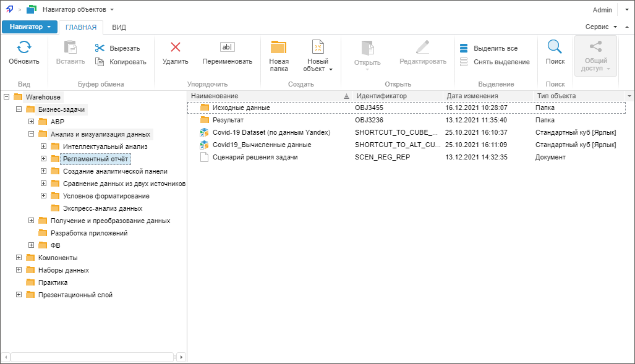Expand the Интеллектуальный анализ tree node
This screenshot has width=635, height=364.
tap(43, 146)
